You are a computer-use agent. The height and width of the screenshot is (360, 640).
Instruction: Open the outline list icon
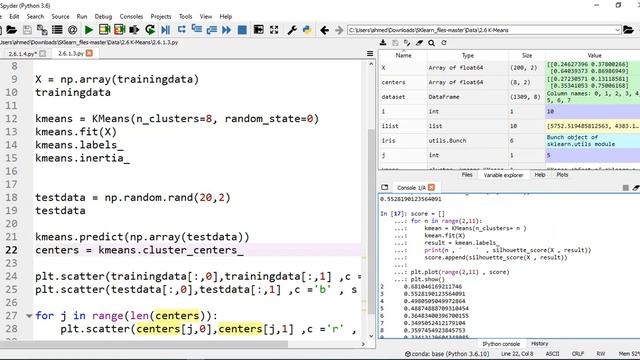(57, 30)
